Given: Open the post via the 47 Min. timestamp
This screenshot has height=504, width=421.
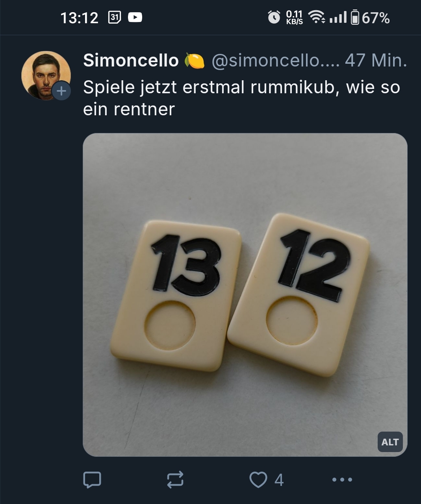Looking at the screenshot, I should [x=376, y=61].
